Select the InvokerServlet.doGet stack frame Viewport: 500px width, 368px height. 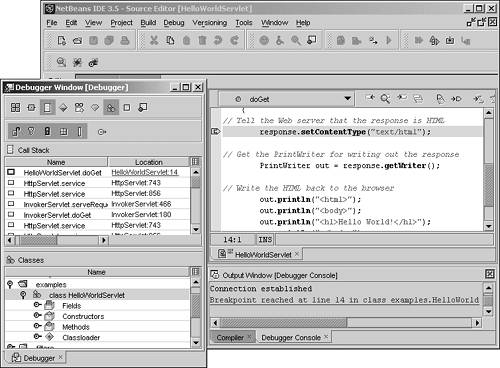point(98,215)
